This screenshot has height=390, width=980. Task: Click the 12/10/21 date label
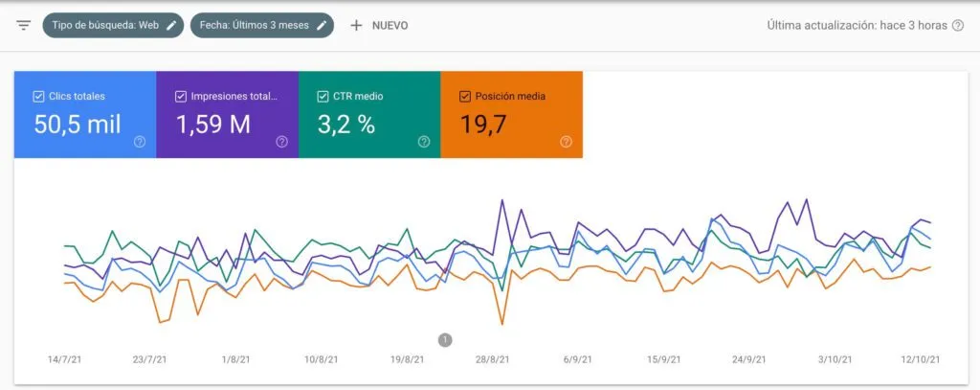pos(921,360)
